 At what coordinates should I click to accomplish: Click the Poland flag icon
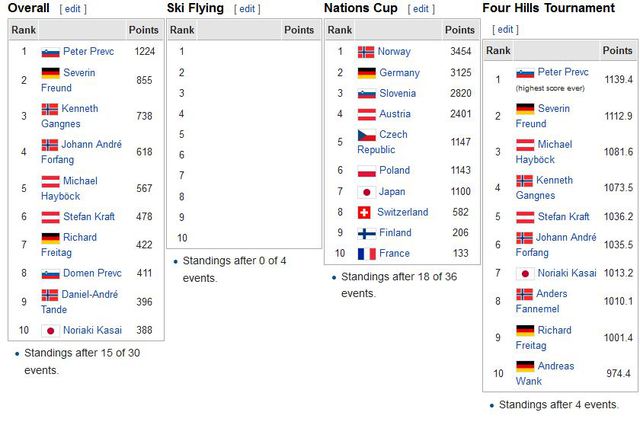367,171
